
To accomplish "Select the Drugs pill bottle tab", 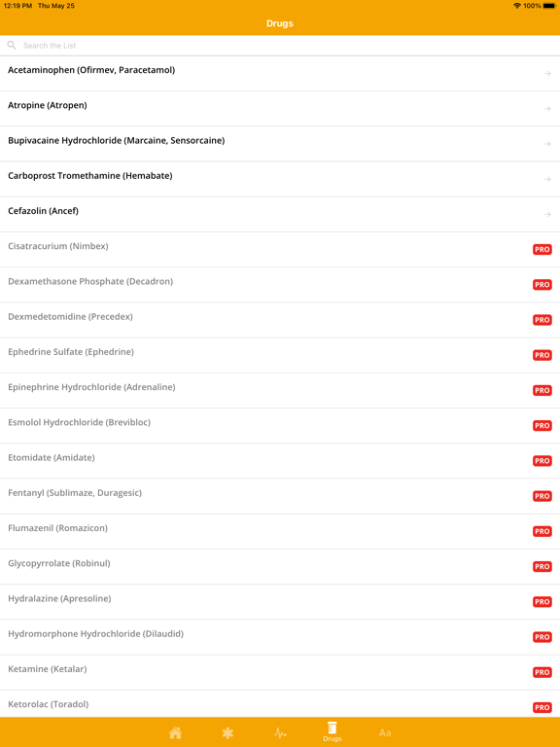I will coord(332,731).
